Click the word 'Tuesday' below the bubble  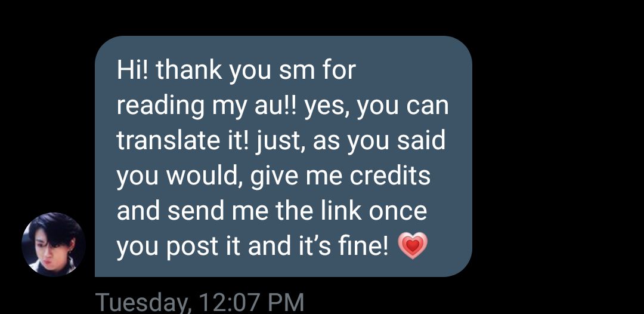pos(143,303)
